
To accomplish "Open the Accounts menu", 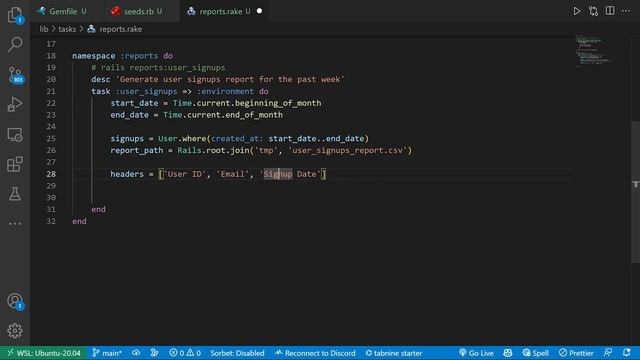I will tap(15, 302).
